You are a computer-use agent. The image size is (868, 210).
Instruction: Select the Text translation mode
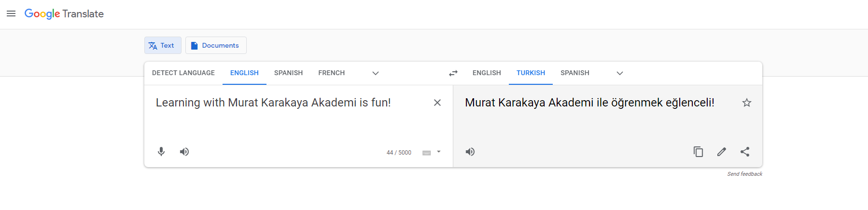tap(163, 45)
